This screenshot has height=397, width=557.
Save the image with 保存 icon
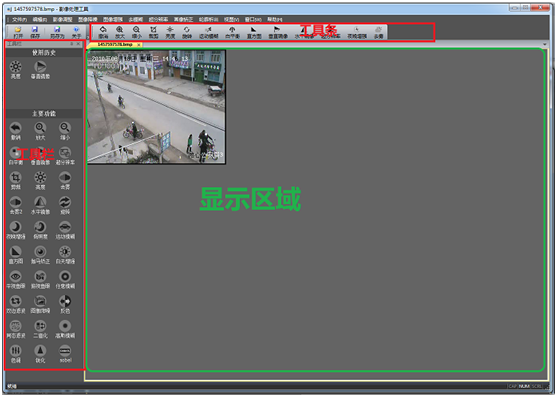coord(35,32)
